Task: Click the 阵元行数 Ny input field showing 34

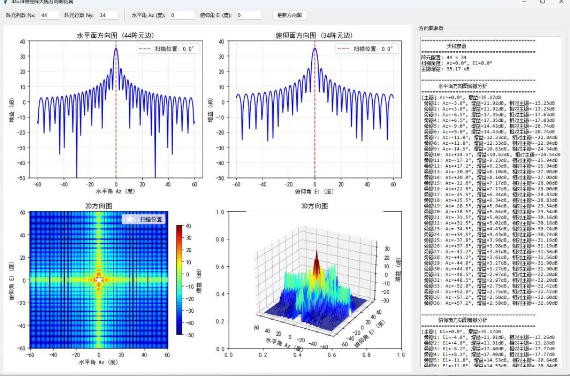Action: point(108,15)
